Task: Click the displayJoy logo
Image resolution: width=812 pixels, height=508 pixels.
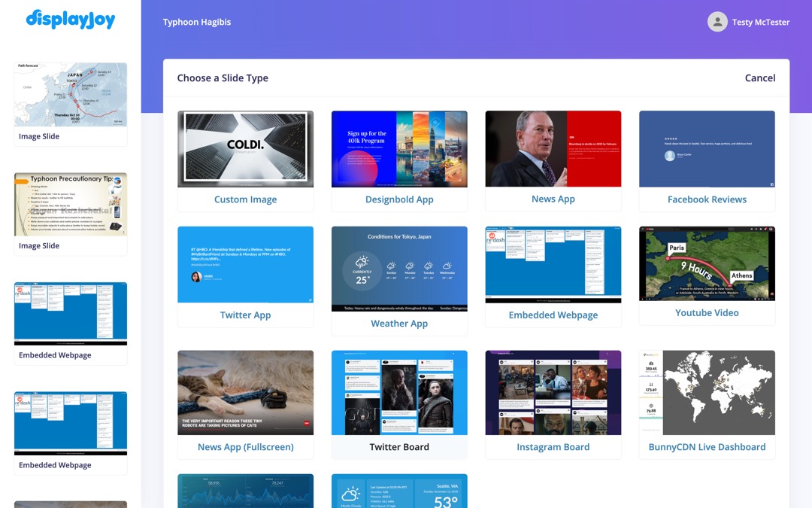Action: [x=71, y=20]
